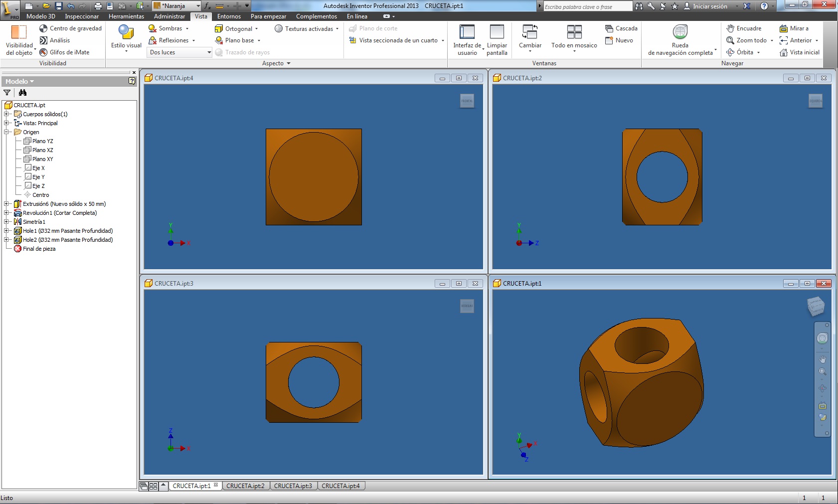Open Interfaz de usuario panel options
Image resolution: width=838 pixels, height=504 pixels.
coord(467,40)
